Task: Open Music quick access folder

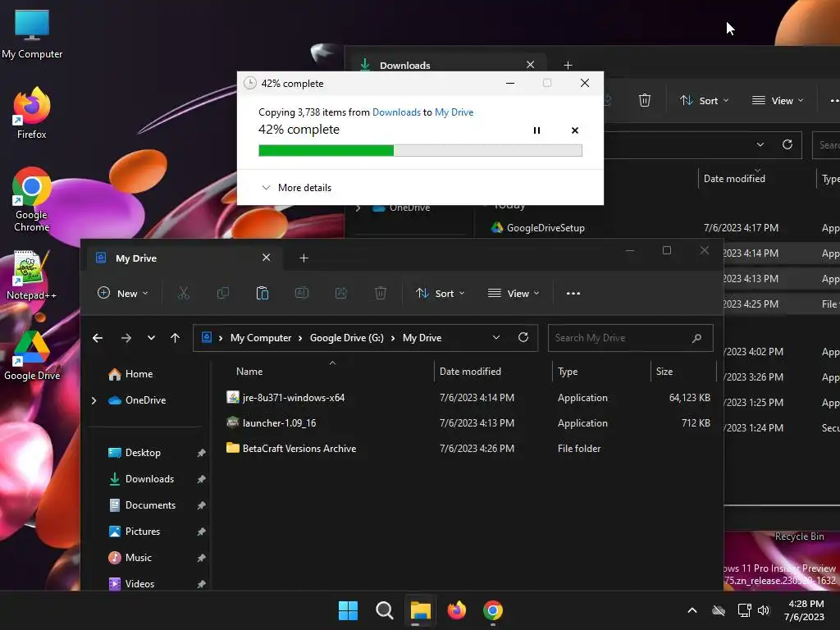Action: [130, 558]
